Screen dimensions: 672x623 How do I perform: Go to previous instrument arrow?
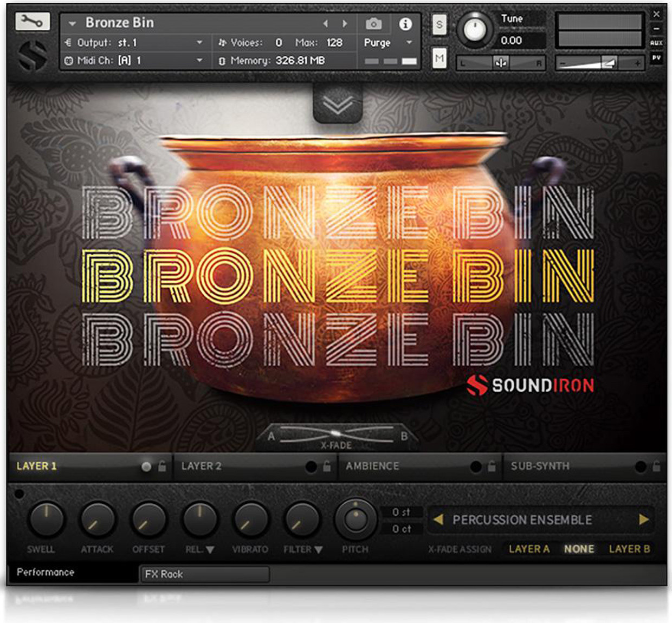tap(325, 23)
